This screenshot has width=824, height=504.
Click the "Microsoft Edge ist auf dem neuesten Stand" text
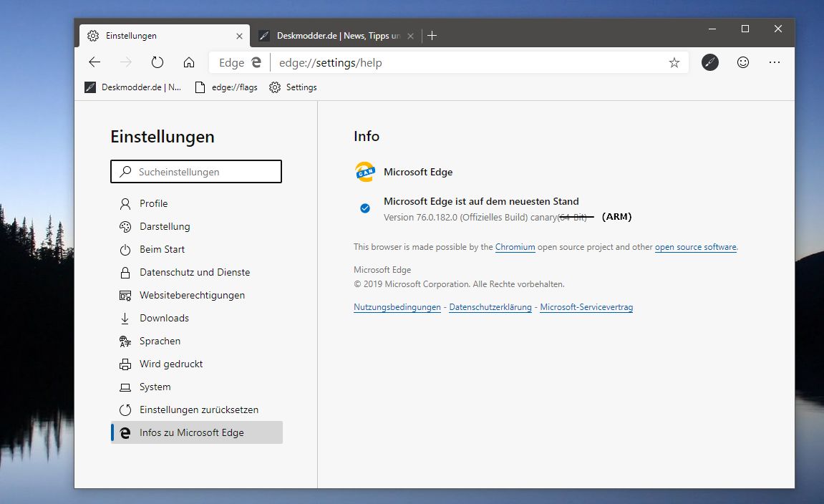(x=481, y=202)
